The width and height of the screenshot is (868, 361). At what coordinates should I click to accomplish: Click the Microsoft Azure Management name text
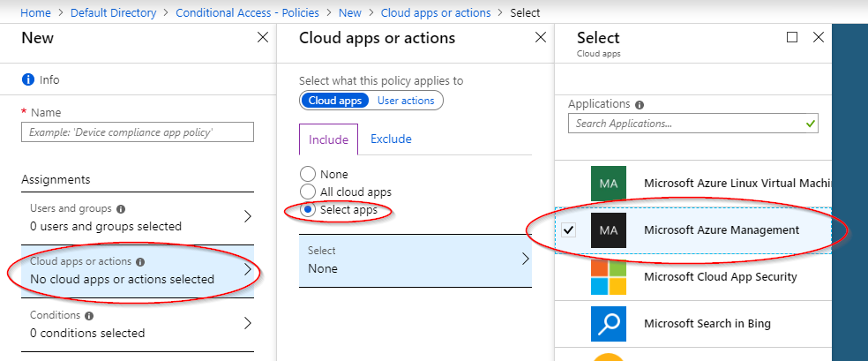pyautogui.click(x=722, y=229)
